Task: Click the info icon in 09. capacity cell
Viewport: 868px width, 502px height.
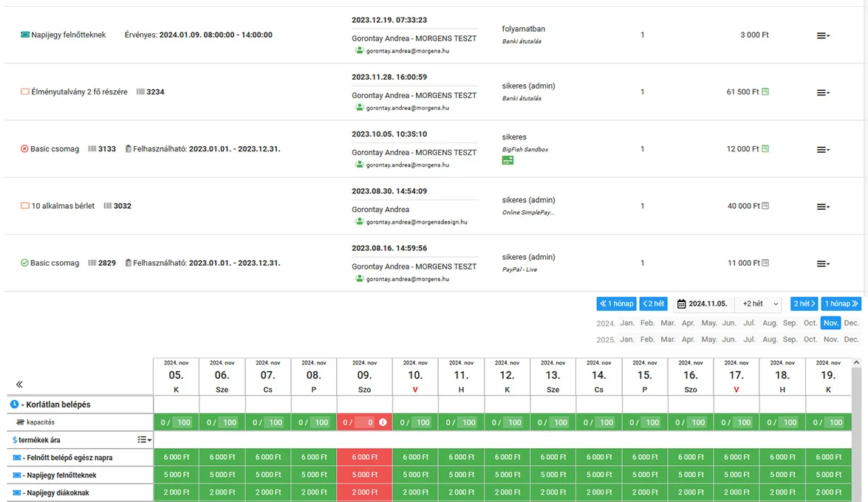Action: coord(383,422)
